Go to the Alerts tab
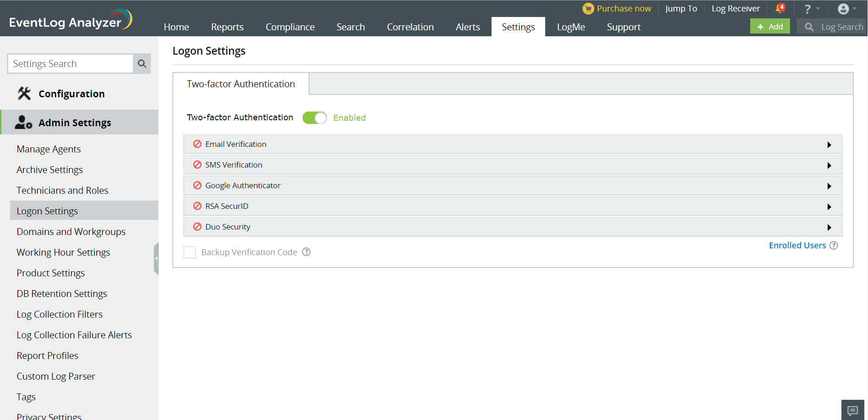 click(468, 27)
